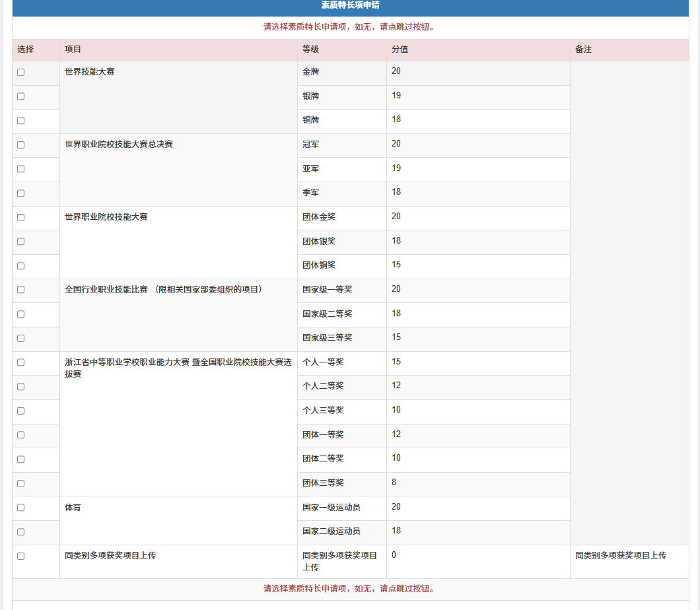Enable the 季军 option

point(20,193)
